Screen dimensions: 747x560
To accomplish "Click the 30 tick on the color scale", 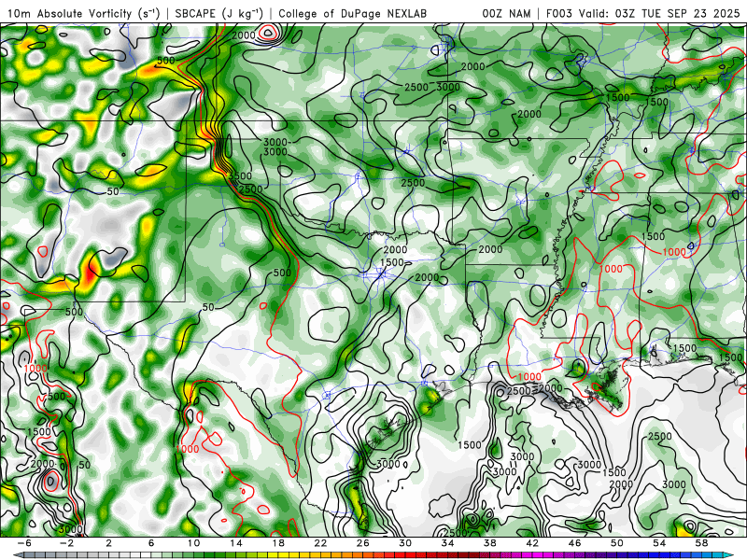I will [x=405, y=543].
